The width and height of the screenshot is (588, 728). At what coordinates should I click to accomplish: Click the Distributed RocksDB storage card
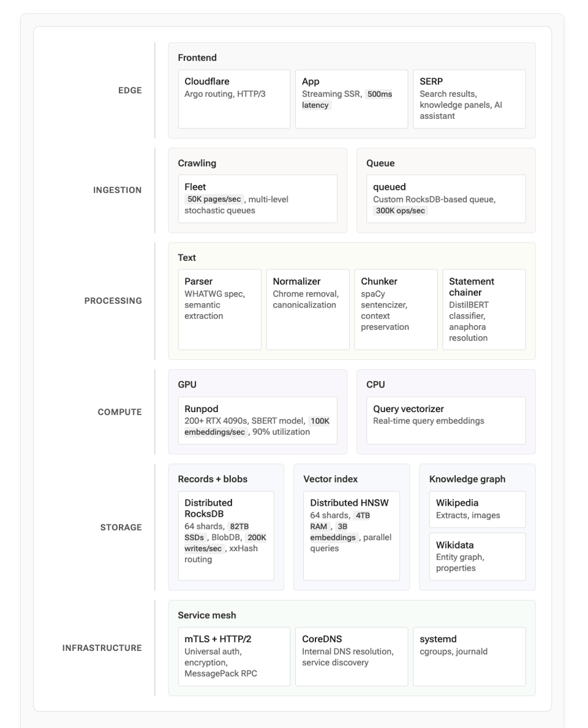(225, 535)
